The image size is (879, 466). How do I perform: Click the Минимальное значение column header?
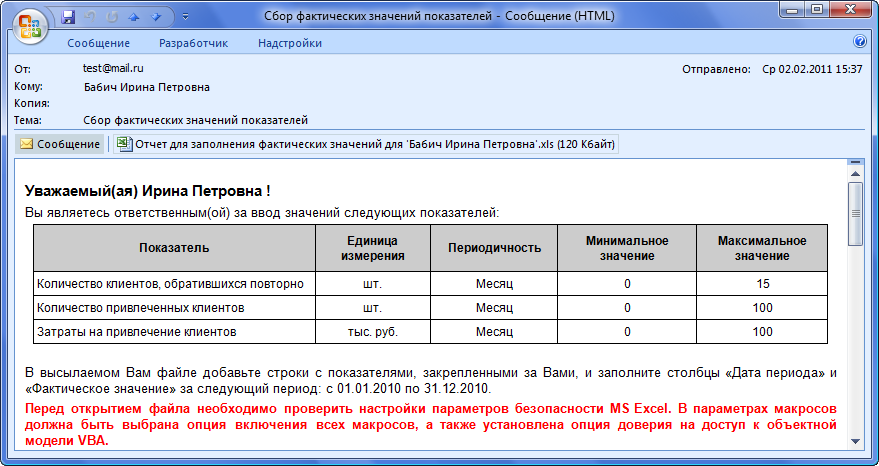[627, 248]
